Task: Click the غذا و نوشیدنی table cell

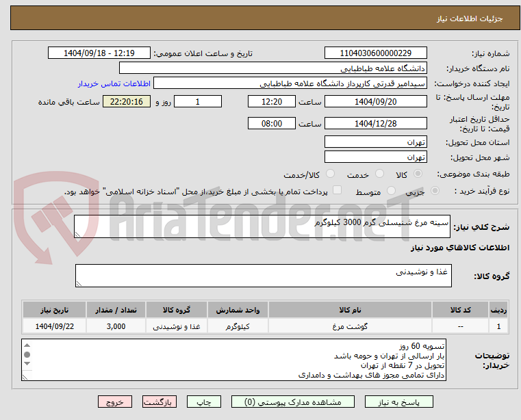Action: pyautogui.click(x=177, y=326)
